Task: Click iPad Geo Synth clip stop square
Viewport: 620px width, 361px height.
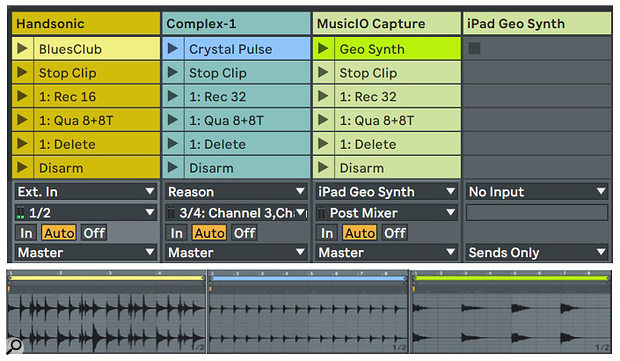Action: [474, 48]
